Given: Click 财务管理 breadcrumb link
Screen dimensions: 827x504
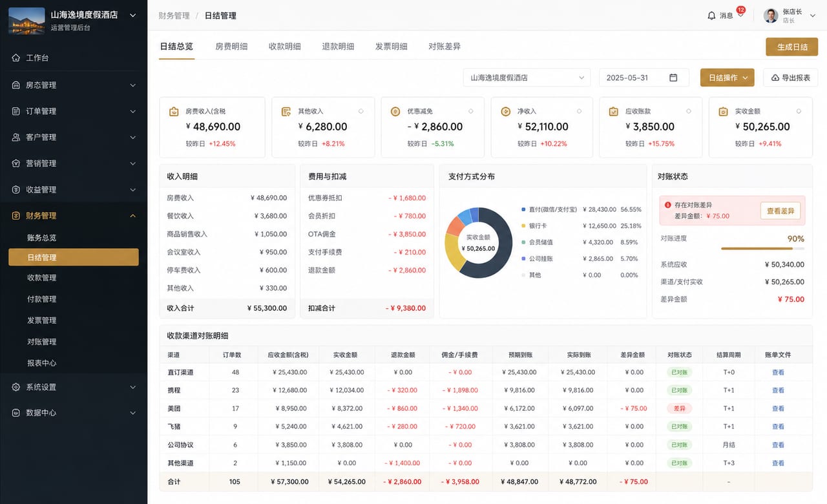Looking at the screenshot, I should [x=174, y=16].
